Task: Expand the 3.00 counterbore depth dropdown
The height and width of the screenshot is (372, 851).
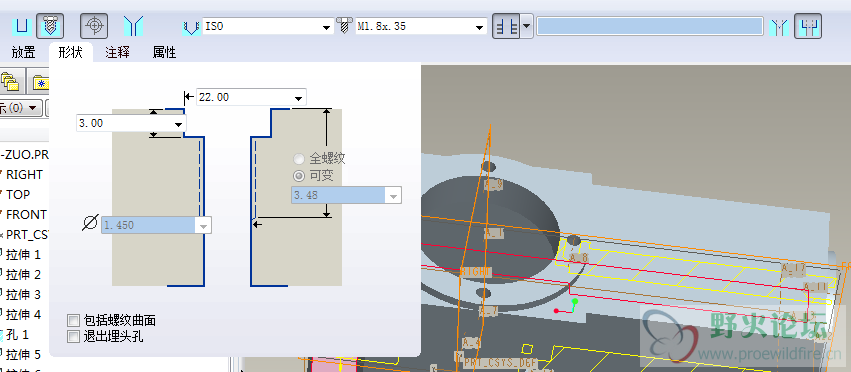Action: pos(178,124)
